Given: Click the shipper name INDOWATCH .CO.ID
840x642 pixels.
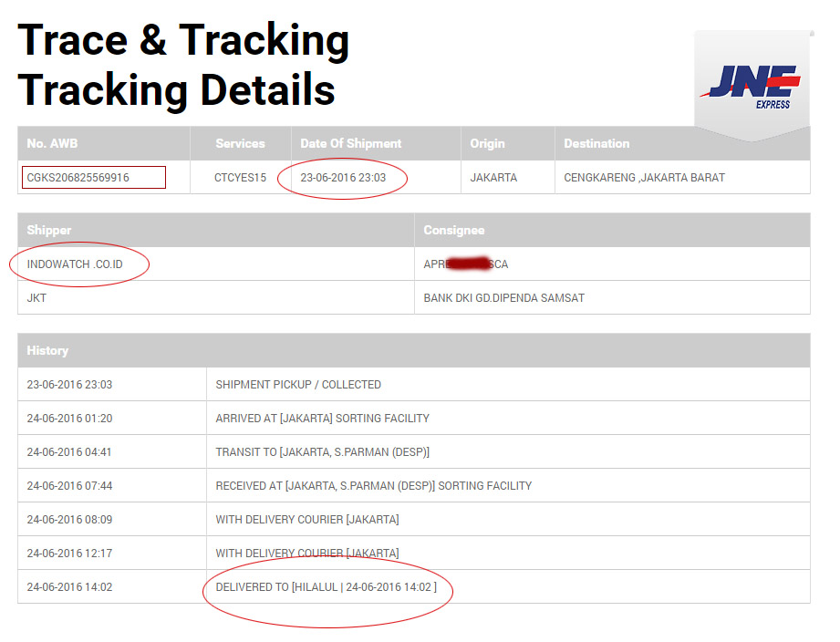Looking at the screenshot, I should coord(75,264).
